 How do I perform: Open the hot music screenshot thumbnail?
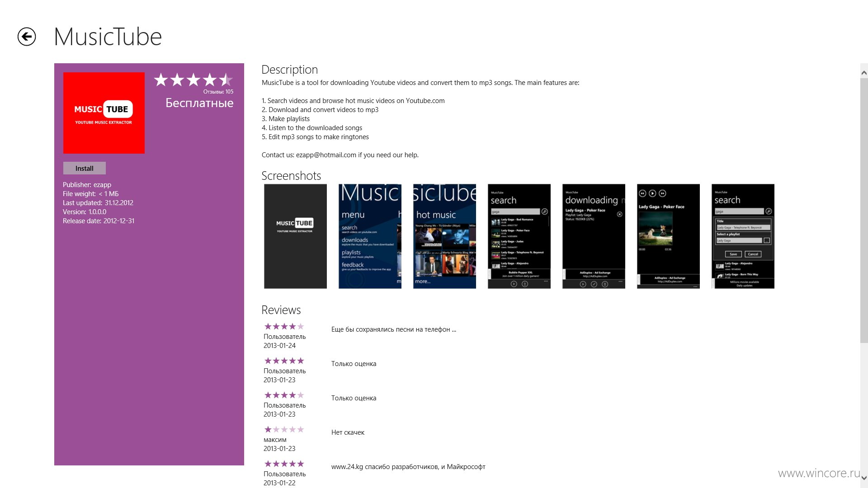[x=444, y=236]
